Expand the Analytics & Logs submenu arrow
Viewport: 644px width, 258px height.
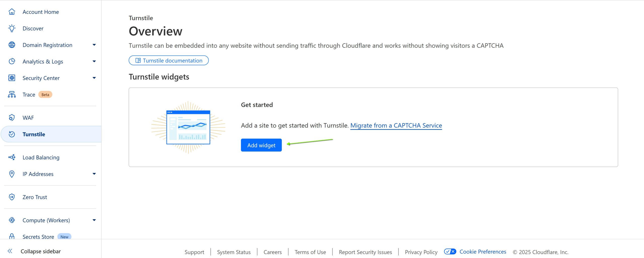(94, 62)
